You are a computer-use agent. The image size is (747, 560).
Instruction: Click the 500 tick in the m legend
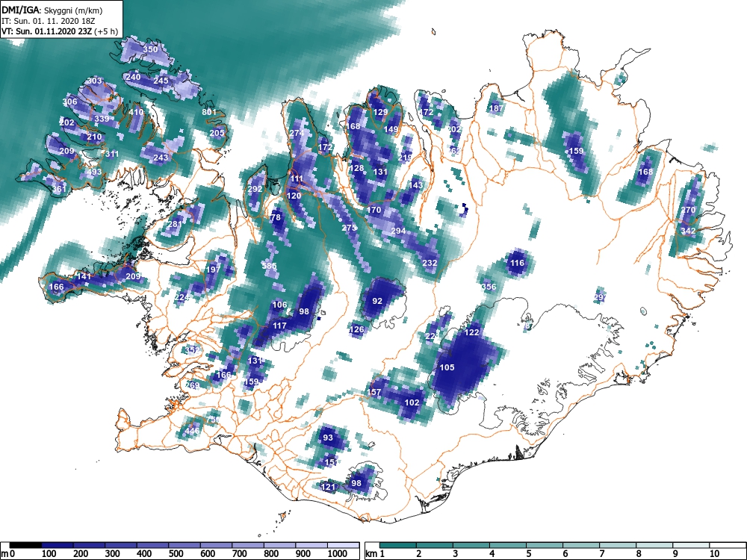tap(176, 553)
